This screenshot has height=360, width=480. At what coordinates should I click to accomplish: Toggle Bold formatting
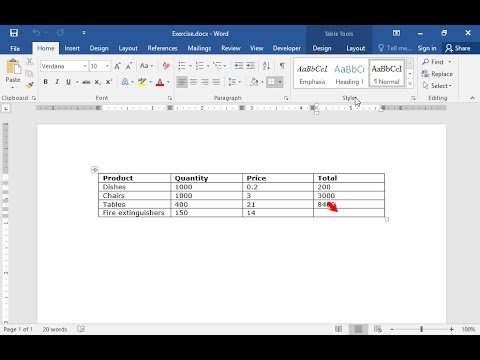46,82
